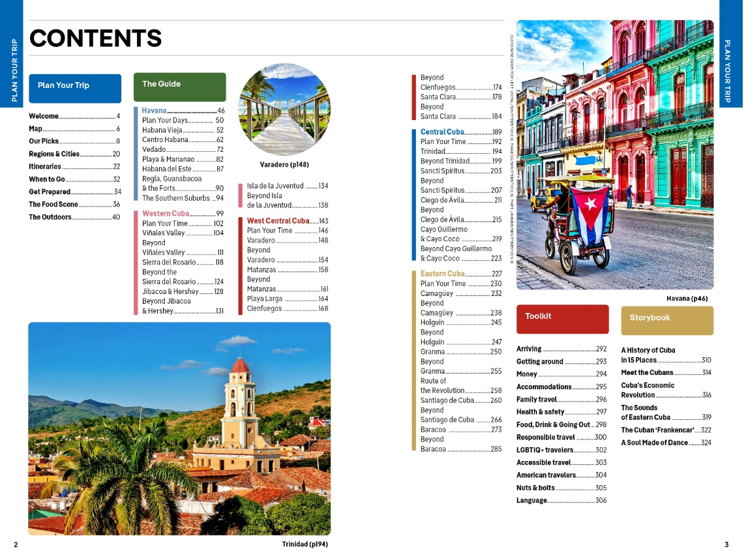Select the green The Guide section box
This screenshot has width=746, height=560.
(x=179, y=87)
